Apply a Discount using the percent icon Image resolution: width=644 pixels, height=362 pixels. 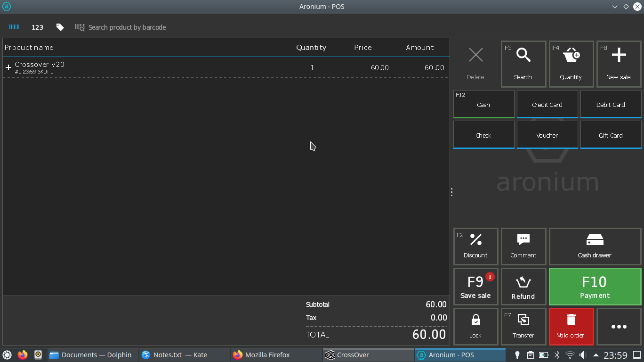pos(475,246)
